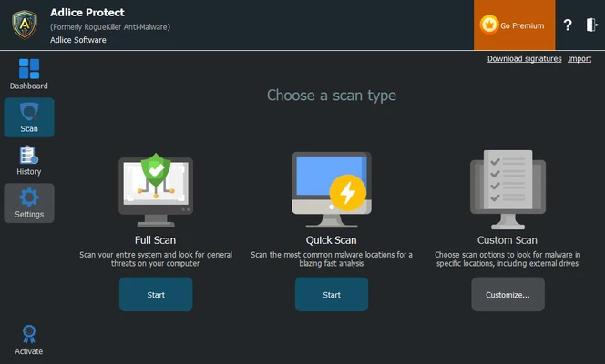
Task: Click the Custom Scan checklist illustration
Action: (508, 189)
